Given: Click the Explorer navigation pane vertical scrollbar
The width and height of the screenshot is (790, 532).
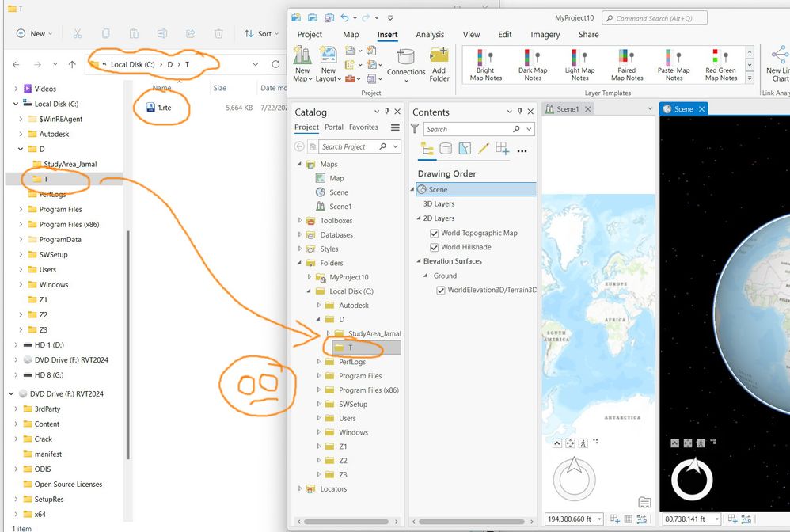Looking at the screenshot, I should pyautogui.click(x=128, y=345).
